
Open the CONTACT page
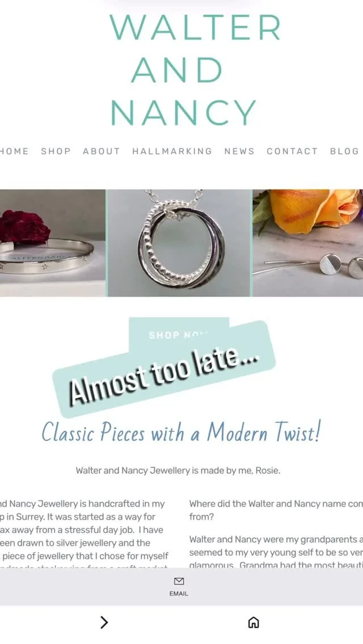[x=292, y=151]
